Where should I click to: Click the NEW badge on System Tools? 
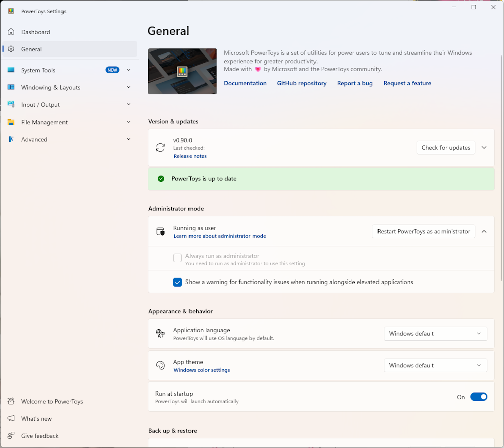(112, 70)
